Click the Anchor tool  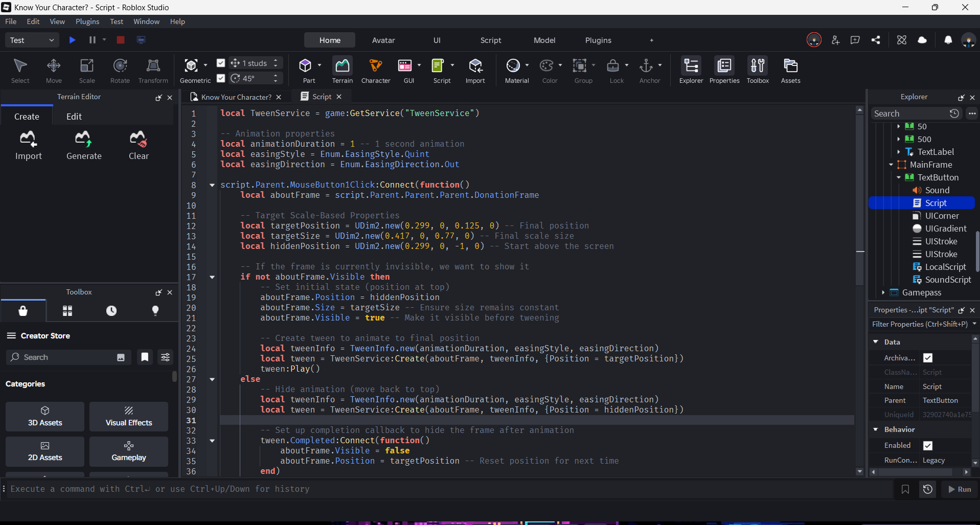(646, 65)
